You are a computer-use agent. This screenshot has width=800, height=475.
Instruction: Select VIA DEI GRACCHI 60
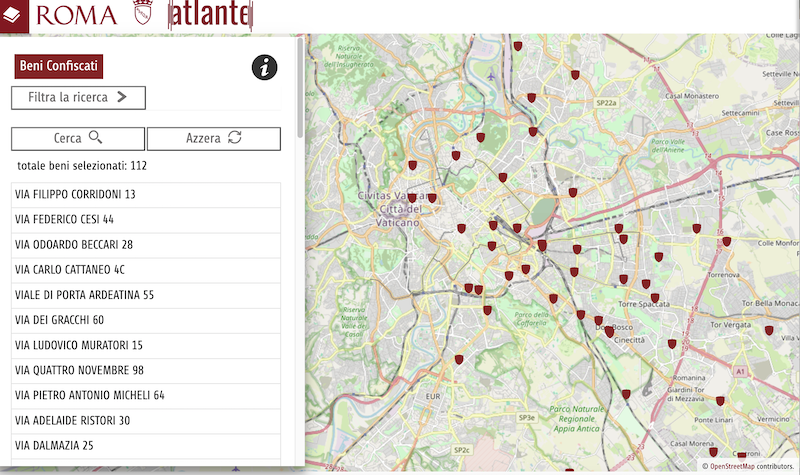click(x=146, y=320)
